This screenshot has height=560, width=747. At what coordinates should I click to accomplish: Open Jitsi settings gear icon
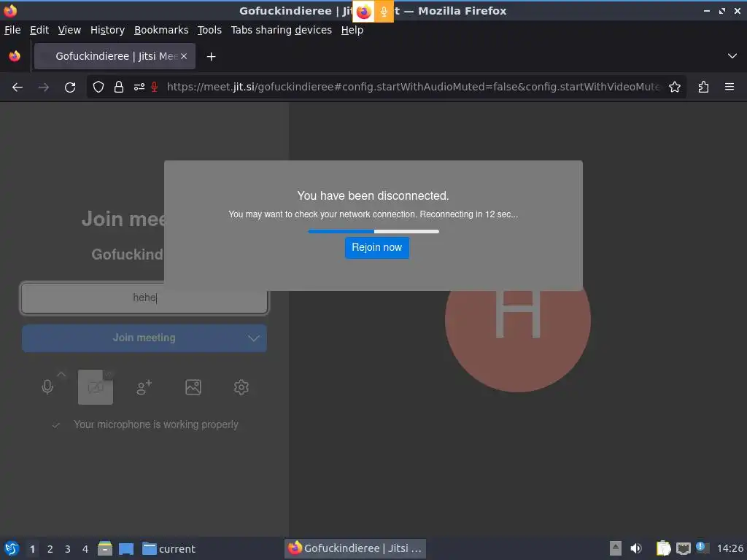click(241, 387)
